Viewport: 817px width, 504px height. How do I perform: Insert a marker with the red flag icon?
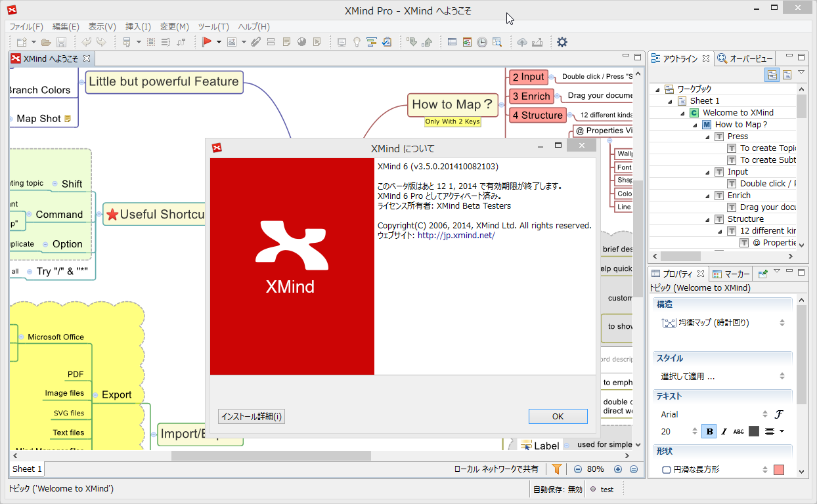(x=206, y=42)
